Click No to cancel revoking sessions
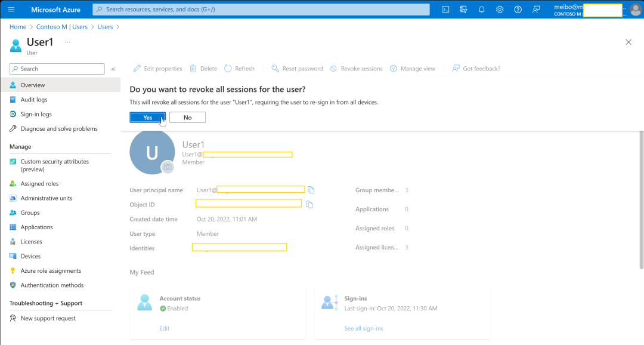The height and width of the screenshot is (345, 644). 187,118
